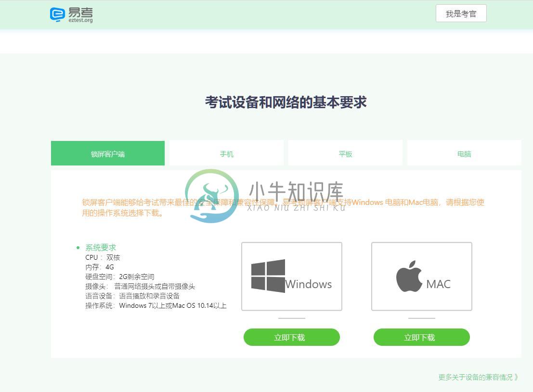Switch to the 电脑 tab
The height and width of the screenshot is (392, 533).
pyautogui.click(x=464, y=153)
